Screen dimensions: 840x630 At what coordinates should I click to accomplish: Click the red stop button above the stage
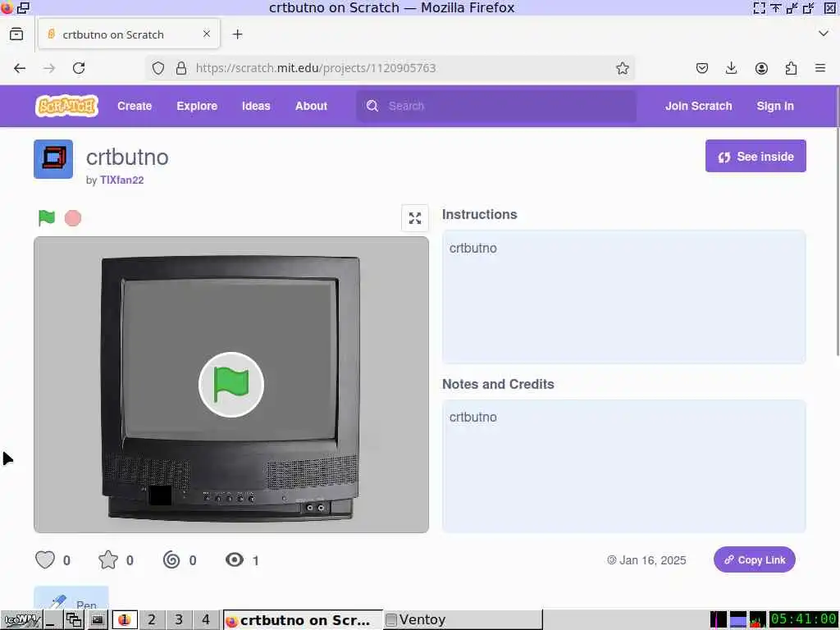[73, 218]
